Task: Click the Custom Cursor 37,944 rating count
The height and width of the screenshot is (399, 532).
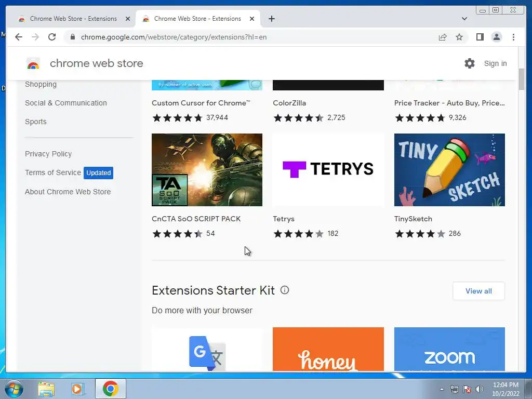Action: tap(217, 117)
